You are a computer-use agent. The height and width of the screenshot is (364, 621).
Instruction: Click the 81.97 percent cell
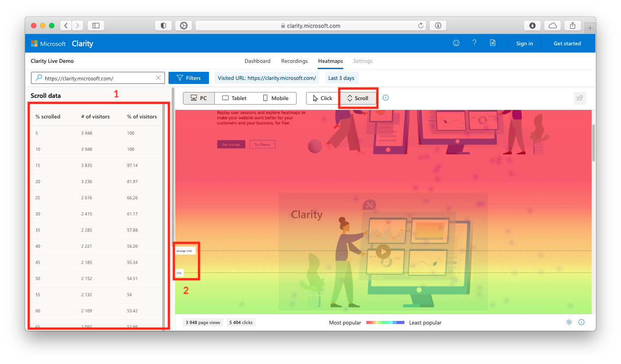pyautogui.click(x=133, y=182)
